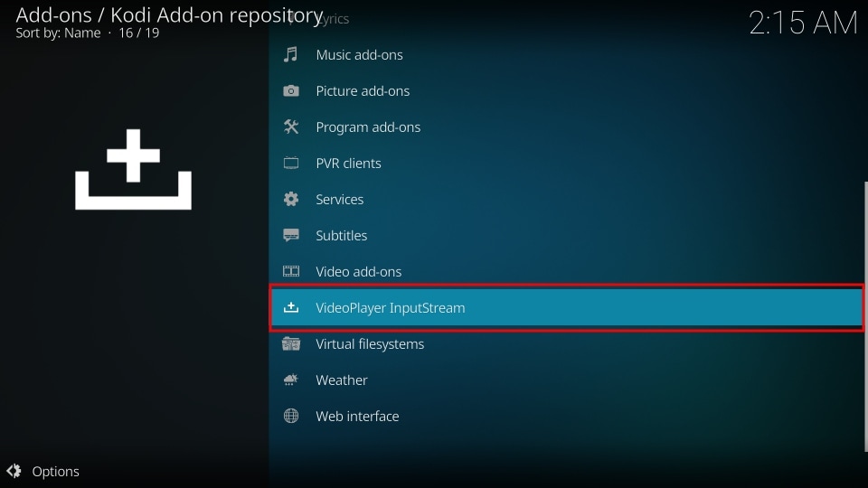This screenshot has height=488, width=868.
Task: Open the Options menu
Action: click(x=43, y=472)
